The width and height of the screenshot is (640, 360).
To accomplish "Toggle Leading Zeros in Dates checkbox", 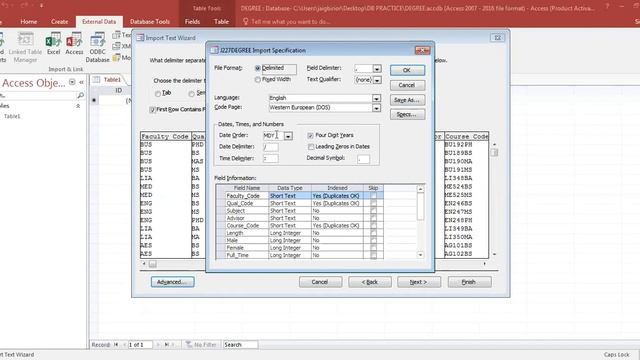I will click(311, 147).
